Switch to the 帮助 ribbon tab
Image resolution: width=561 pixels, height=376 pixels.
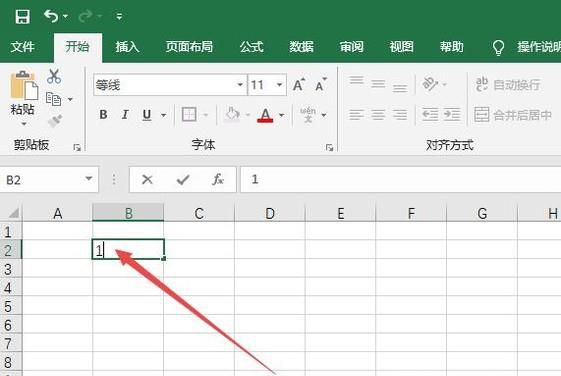452,47
